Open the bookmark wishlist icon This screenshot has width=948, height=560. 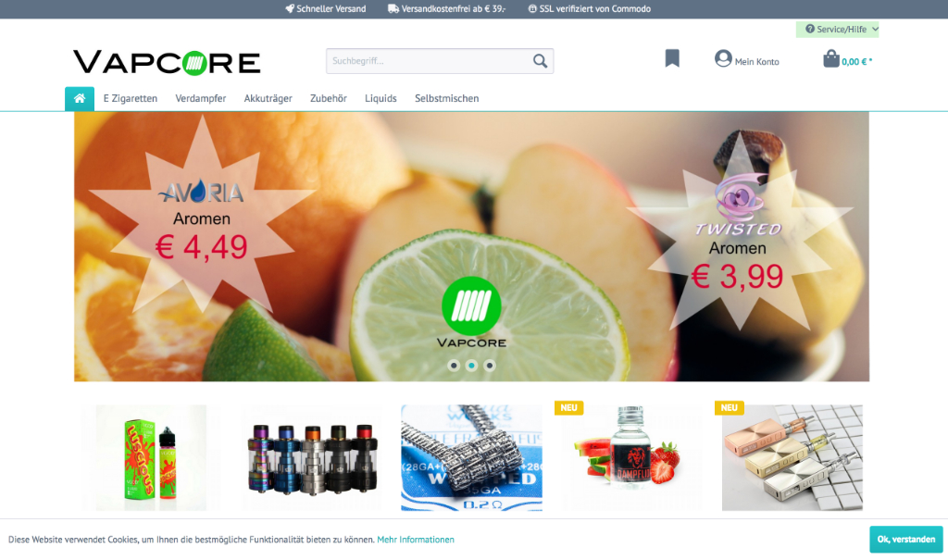[672, 58]
